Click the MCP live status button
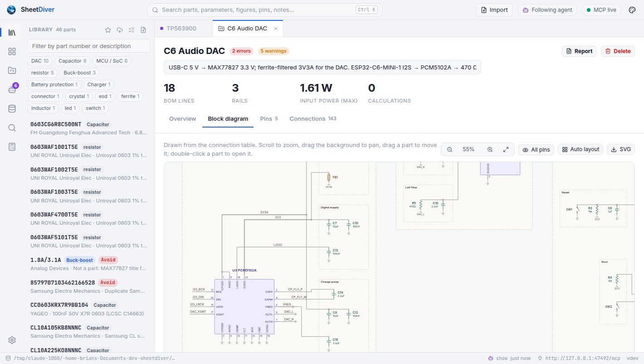This screenshot has width=644, height=364. pos(601,10)
